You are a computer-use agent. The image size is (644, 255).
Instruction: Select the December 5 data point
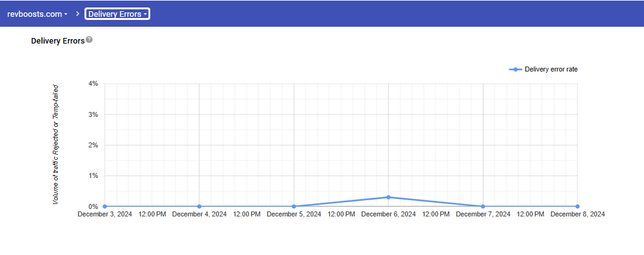[294, 206]
